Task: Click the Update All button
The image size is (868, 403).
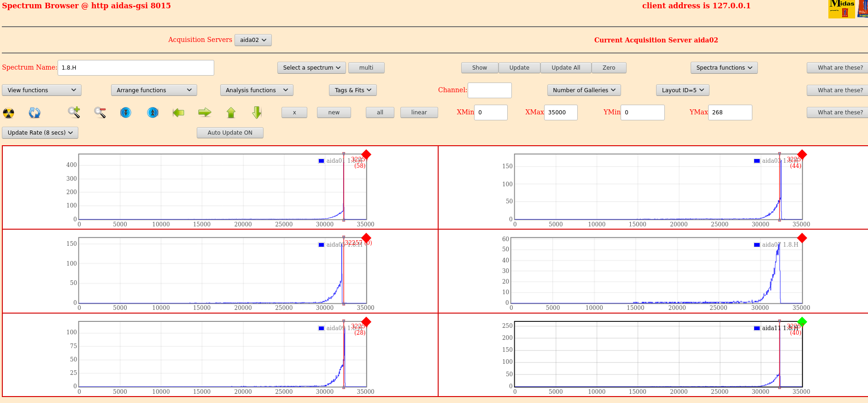Action: pyautogui.click(x=566, y=68)
